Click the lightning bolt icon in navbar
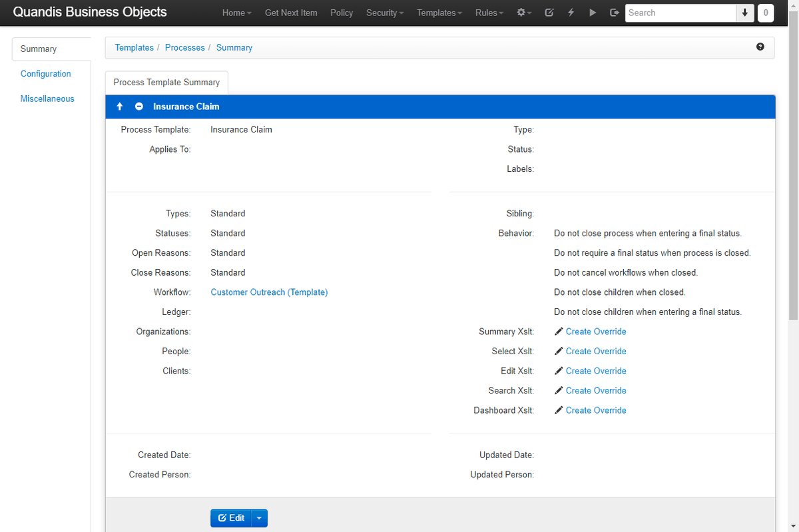This screenshot has height=532, width=799. 571,13
